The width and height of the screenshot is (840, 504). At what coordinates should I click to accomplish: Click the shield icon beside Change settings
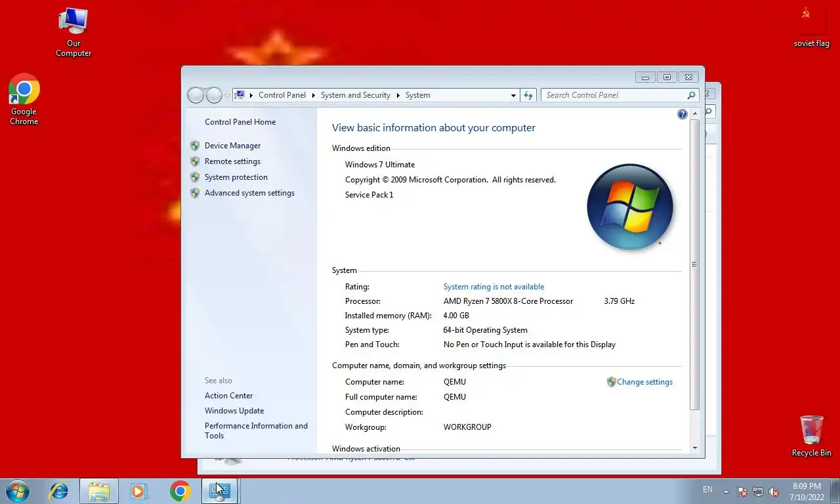(x=611, y=382)
